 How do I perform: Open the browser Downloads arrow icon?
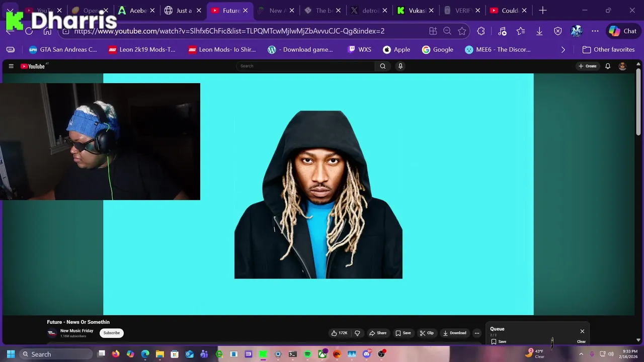[539, 31]
